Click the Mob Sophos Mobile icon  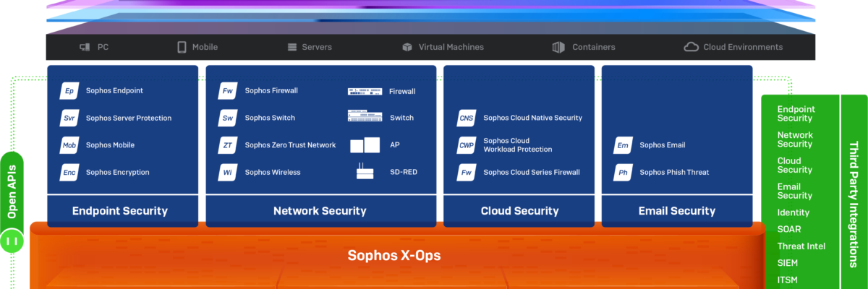[x=69, y=145]
